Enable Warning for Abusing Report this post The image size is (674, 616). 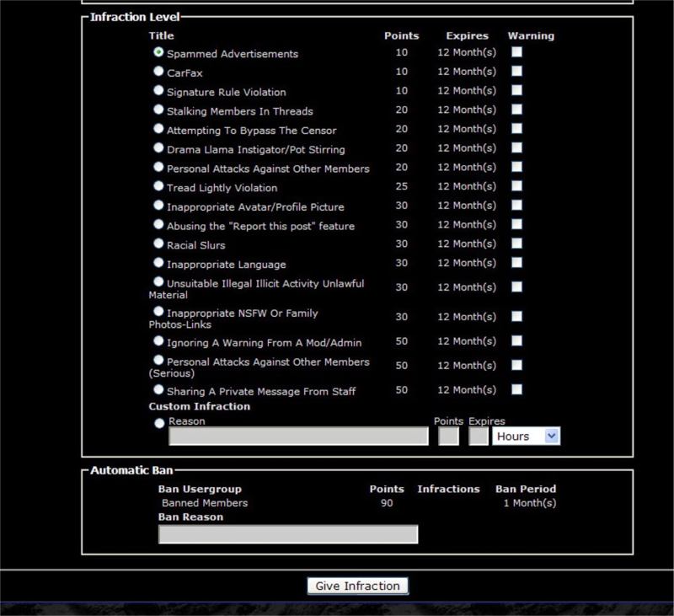click(516, 224)
